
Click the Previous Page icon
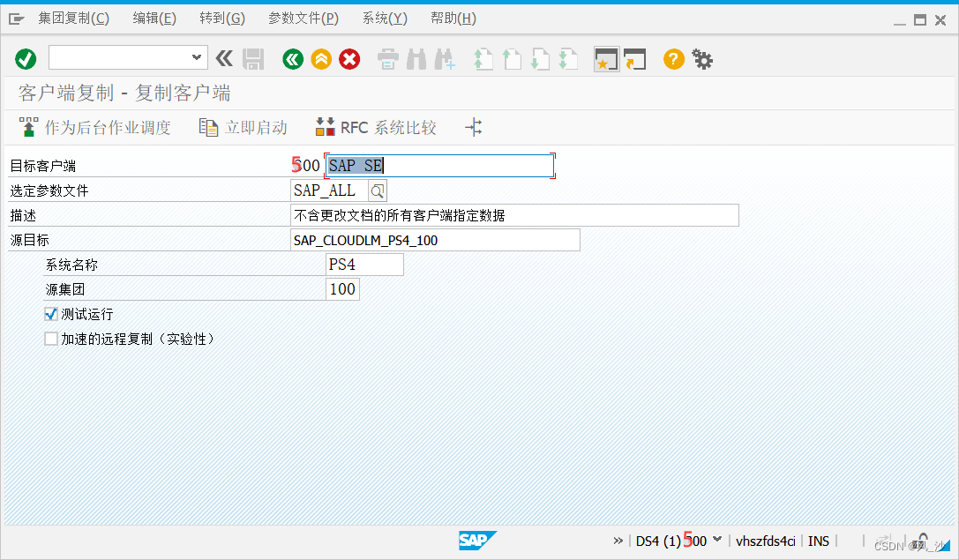coord(512,59)
